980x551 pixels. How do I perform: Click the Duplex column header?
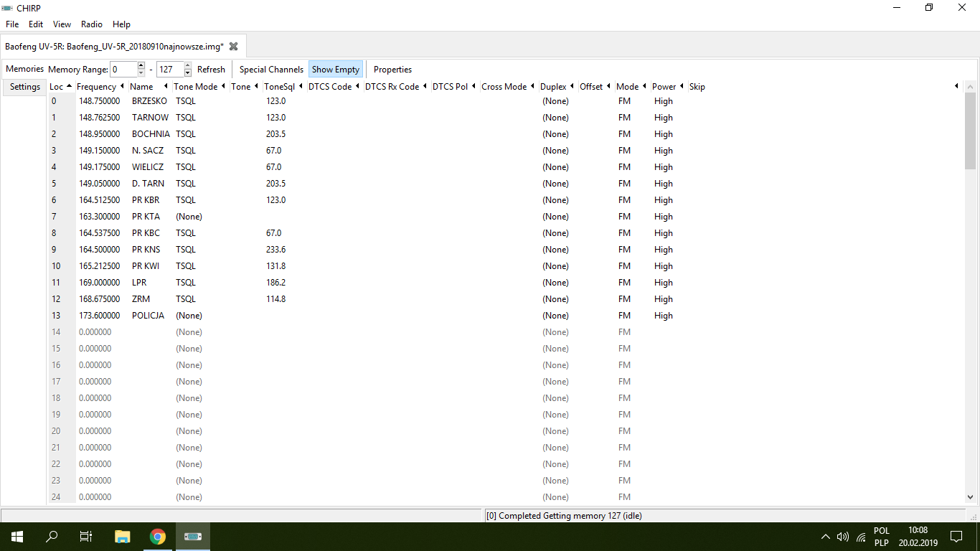click(557, 87)
